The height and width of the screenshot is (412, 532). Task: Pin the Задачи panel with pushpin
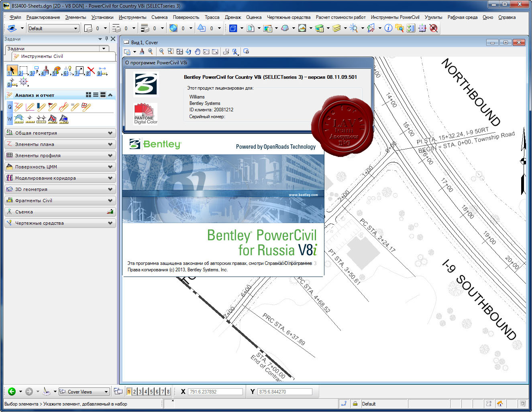coord(106,39)
